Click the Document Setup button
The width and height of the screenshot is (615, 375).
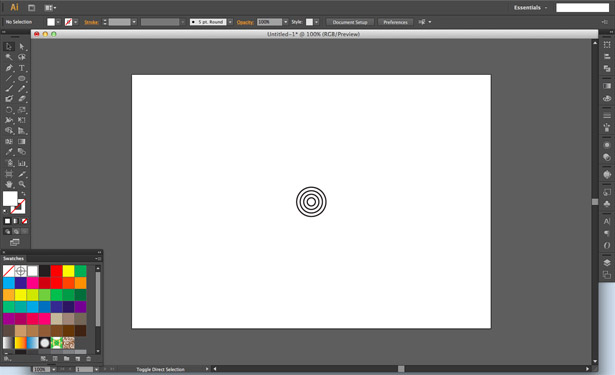click(350, 22)
